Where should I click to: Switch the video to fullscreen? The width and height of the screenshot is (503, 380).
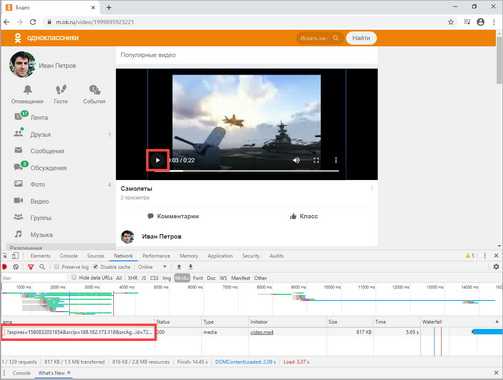[316, 160]
